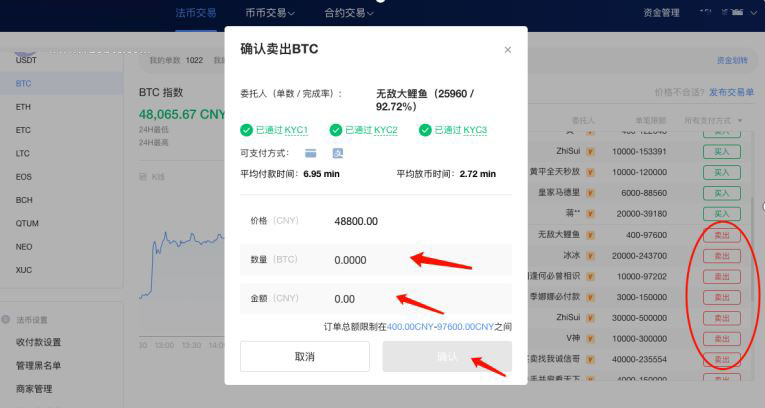Click the Alipay payment icon
Image resolution: width=765 pixels, height=408 pixels.
(338, 153)
